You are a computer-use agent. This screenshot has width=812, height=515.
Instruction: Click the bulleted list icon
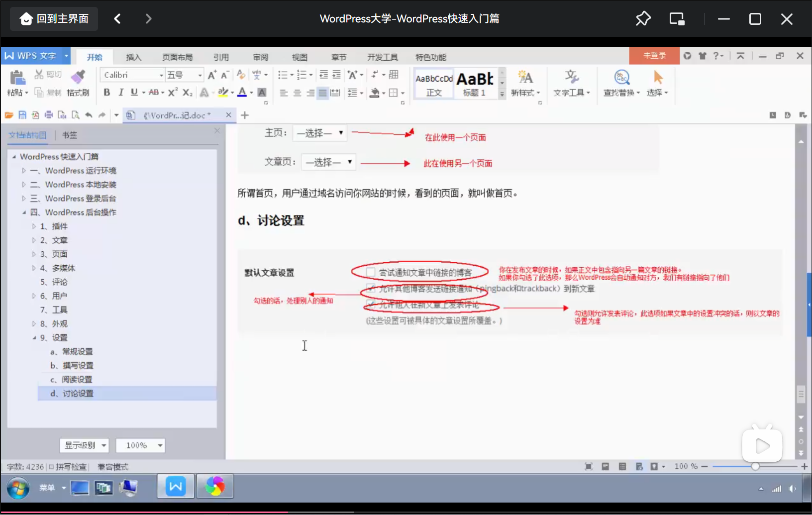point(283,75)
